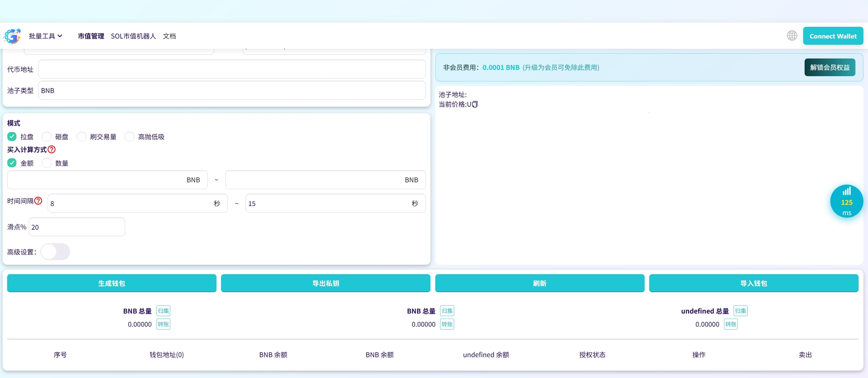Click the 归集 icon beside BNB 总量
This screenshot has height=378, width=868.
click(x=163, y=311)
